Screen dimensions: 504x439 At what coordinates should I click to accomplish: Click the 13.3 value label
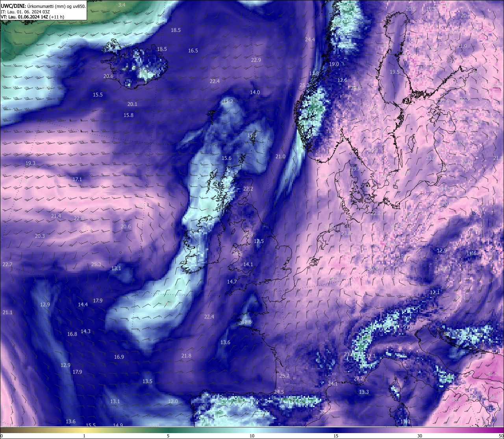click(x=364, y=392)
